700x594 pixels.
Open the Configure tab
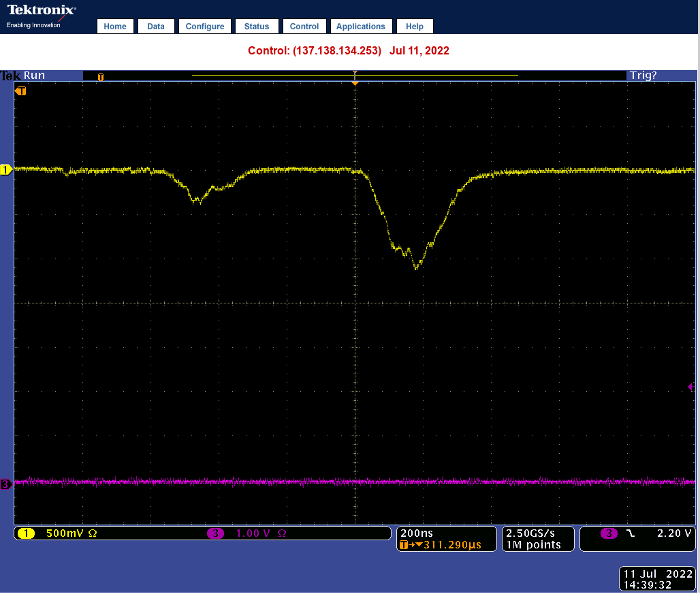[205, 27]
